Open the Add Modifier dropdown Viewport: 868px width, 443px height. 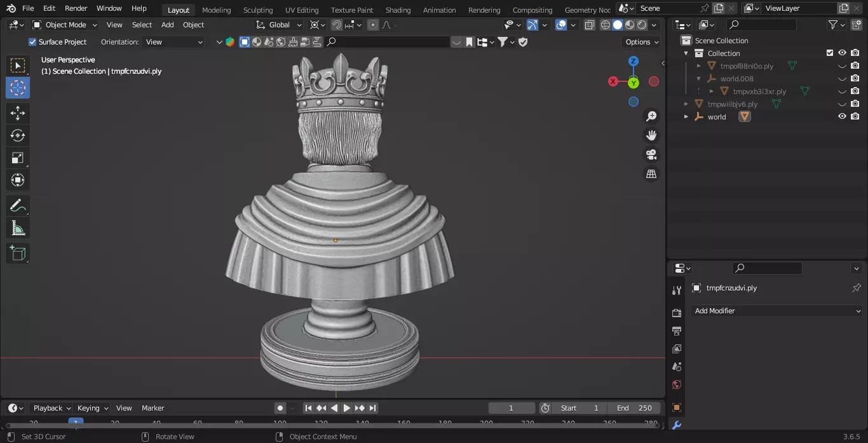[777, 311]
